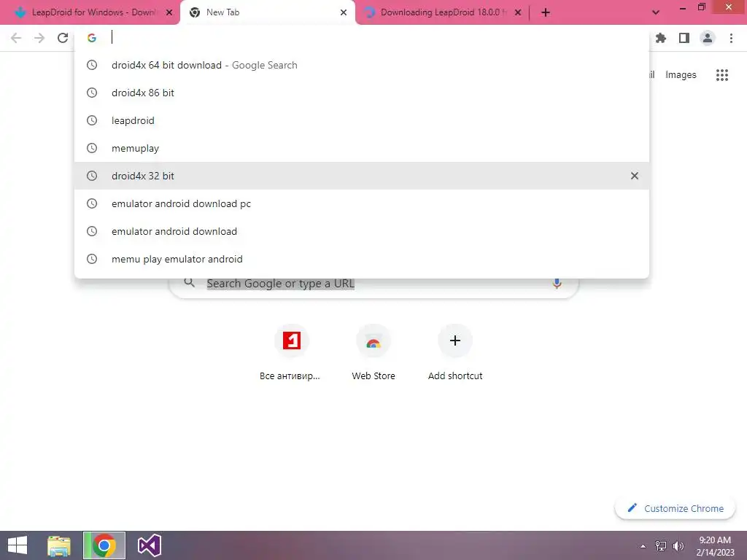
Task: Open the Chrome profile avatar
Action: pyautogui.click(x=708, y=38)
